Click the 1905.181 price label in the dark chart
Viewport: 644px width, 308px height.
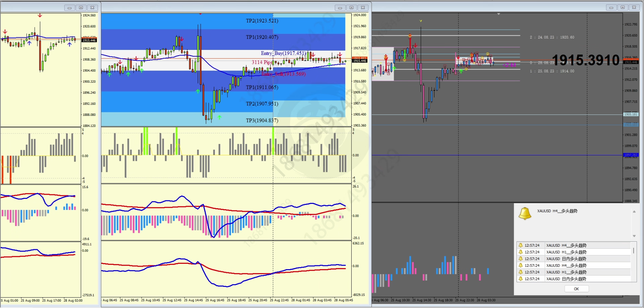[x=631, y=114]
